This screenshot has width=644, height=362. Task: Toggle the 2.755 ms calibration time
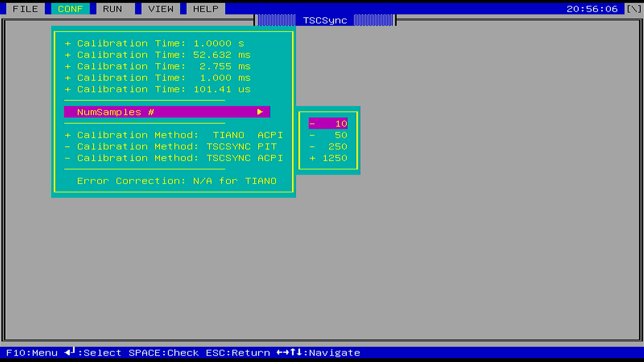[158, 66]
